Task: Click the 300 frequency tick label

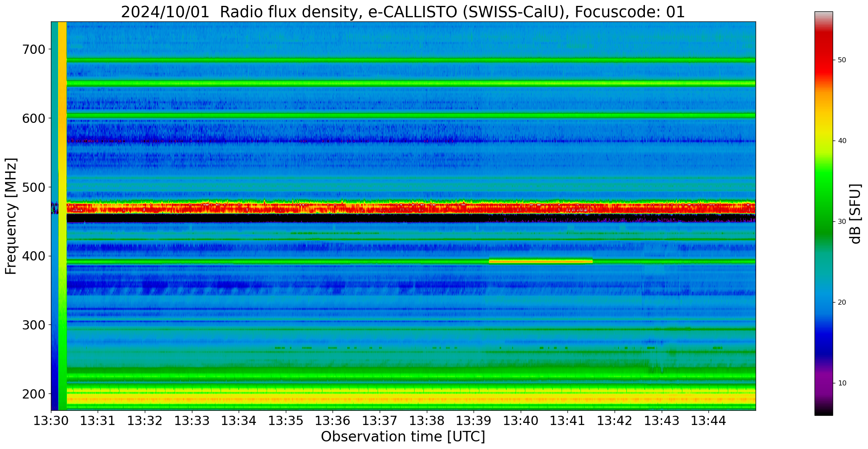Action: [33, 325]
